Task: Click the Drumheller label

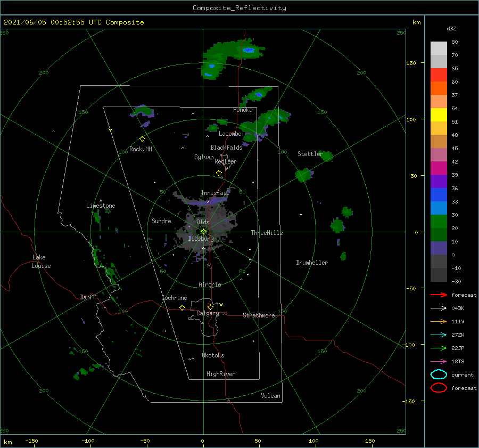Action: [x=312, y=263]
